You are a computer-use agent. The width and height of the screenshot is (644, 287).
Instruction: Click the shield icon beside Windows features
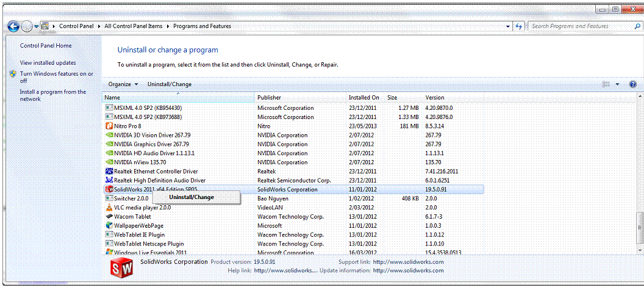pos(13,74)
